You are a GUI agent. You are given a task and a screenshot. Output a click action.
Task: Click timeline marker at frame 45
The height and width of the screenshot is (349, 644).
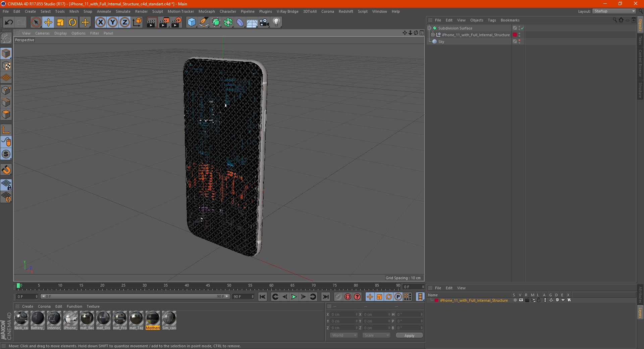point(208,286)
